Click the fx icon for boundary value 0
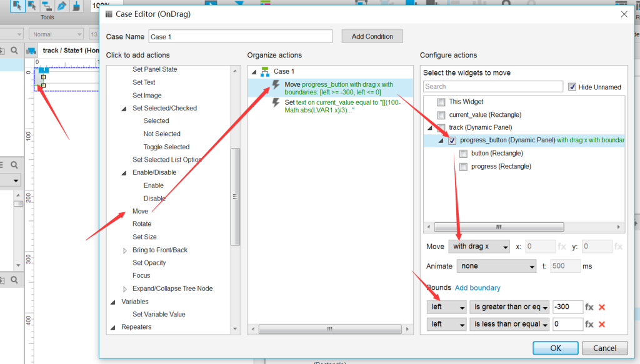This screenshot has height=364, width=640. click(589, 324)
